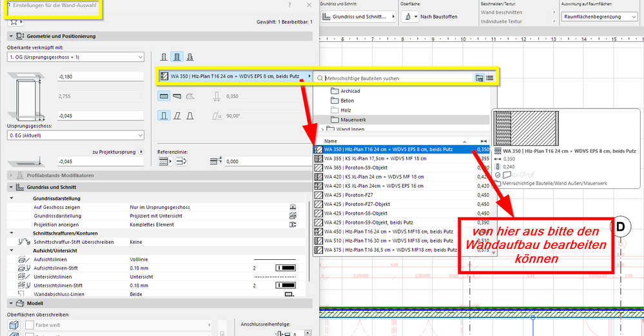Click Aufsichtslinien-Stift pen swatch

coord(286,268)
